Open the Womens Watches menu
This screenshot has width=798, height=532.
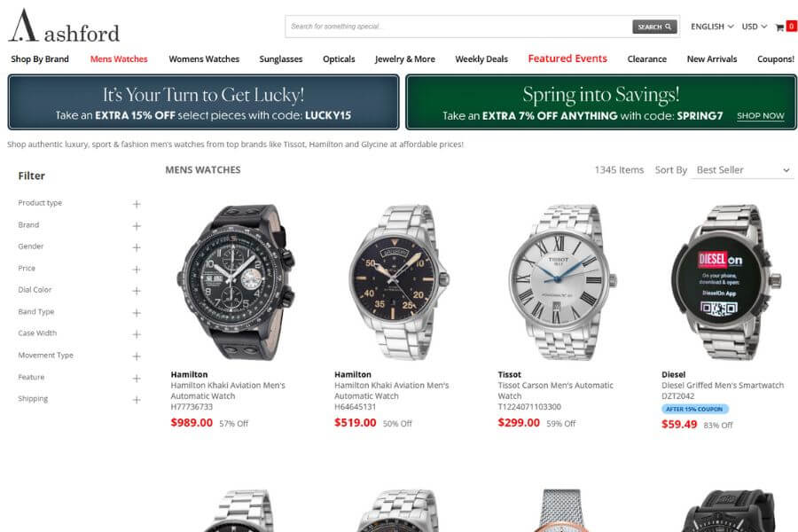coord(204,59)
